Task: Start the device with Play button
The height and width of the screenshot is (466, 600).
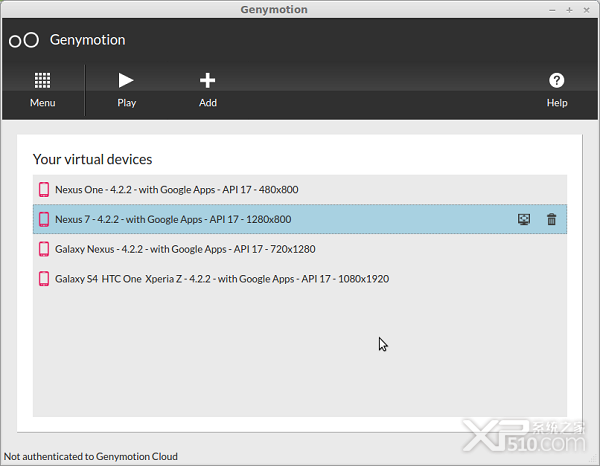Action: (126, 90)
